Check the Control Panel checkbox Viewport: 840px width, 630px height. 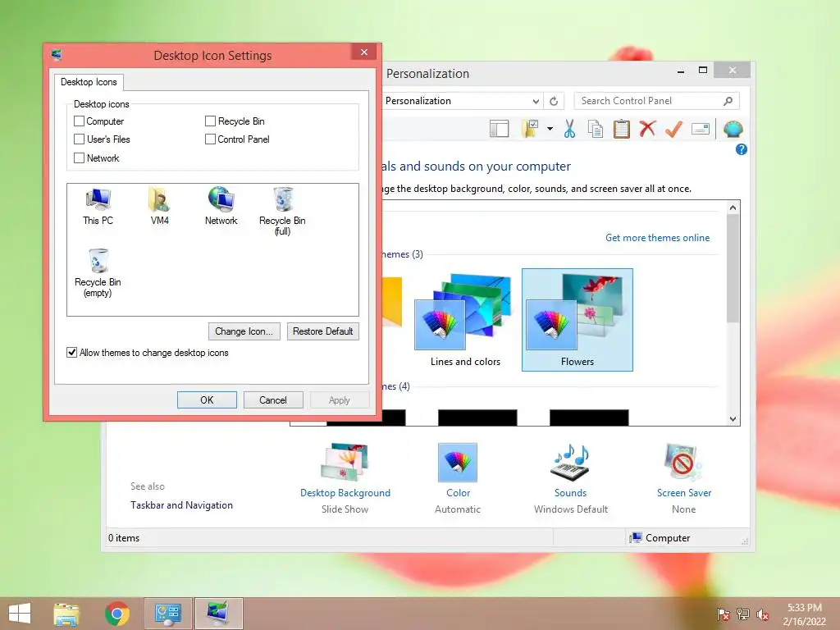tap(210, 139)
